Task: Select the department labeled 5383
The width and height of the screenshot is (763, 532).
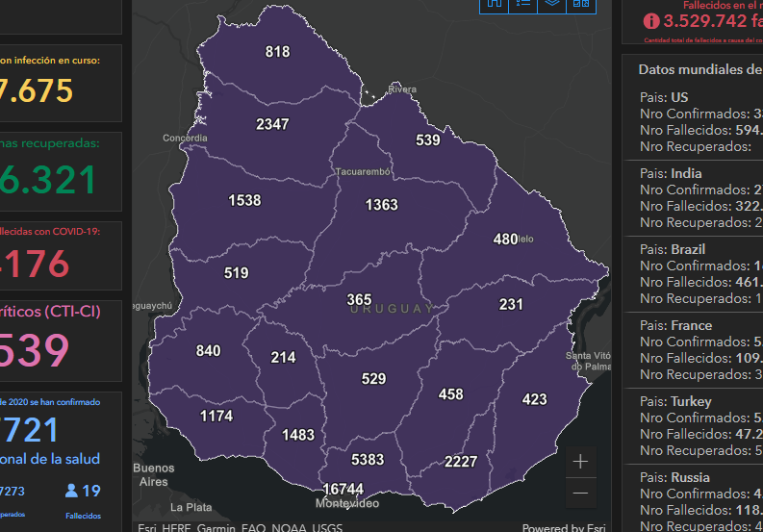Action: [x=368, y=459]
